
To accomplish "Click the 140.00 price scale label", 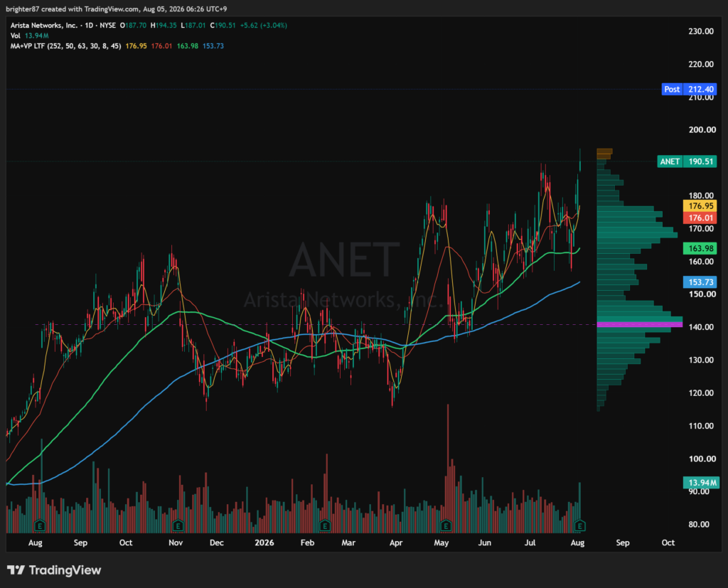I will 701,327.
